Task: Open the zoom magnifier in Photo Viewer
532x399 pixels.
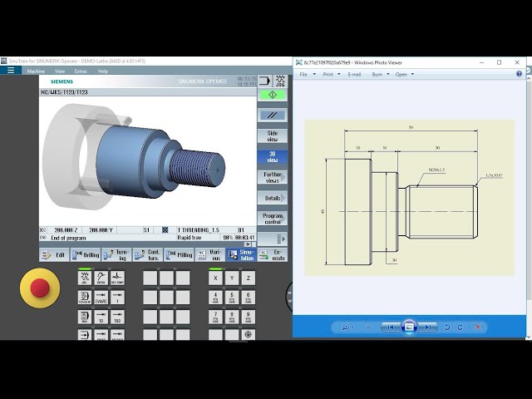Action: [347, 327]
